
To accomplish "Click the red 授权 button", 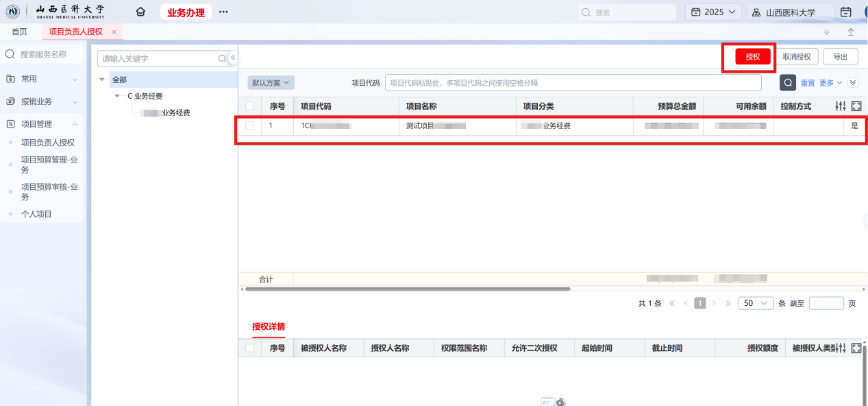I will click(753, 57).
